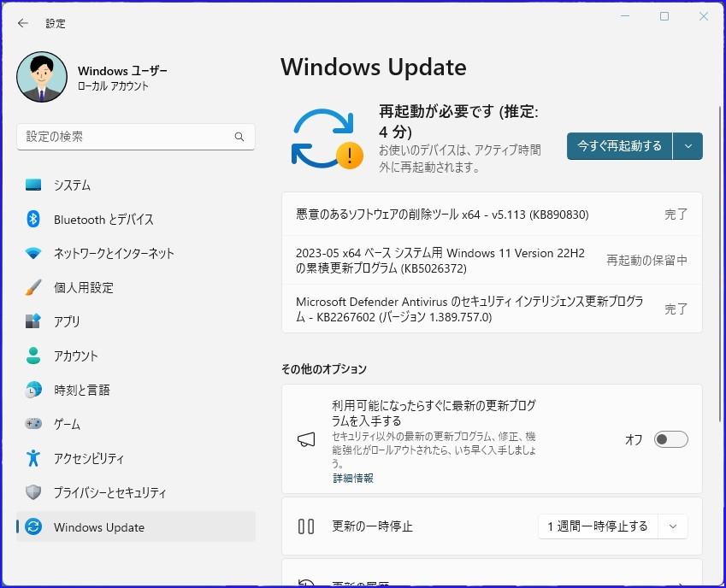
Task: Open プライバシーとセキュリティ settings
Action: pyautogui.click(x=136, y=492)
